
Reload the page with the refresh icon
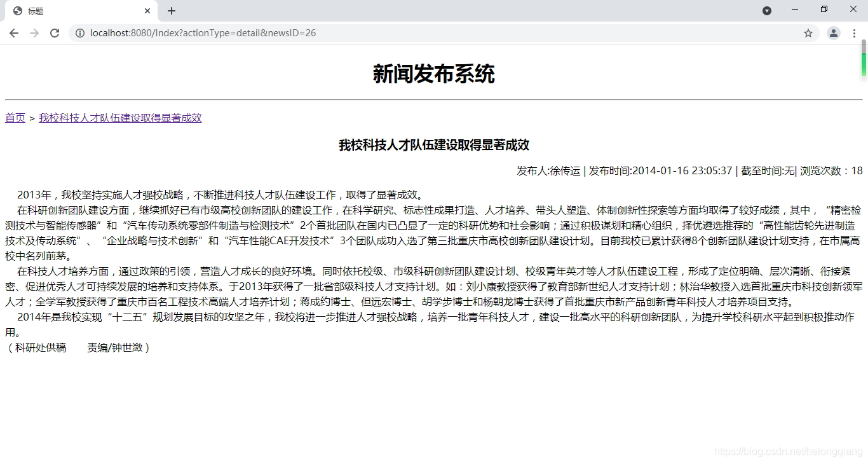coord(55,33)
